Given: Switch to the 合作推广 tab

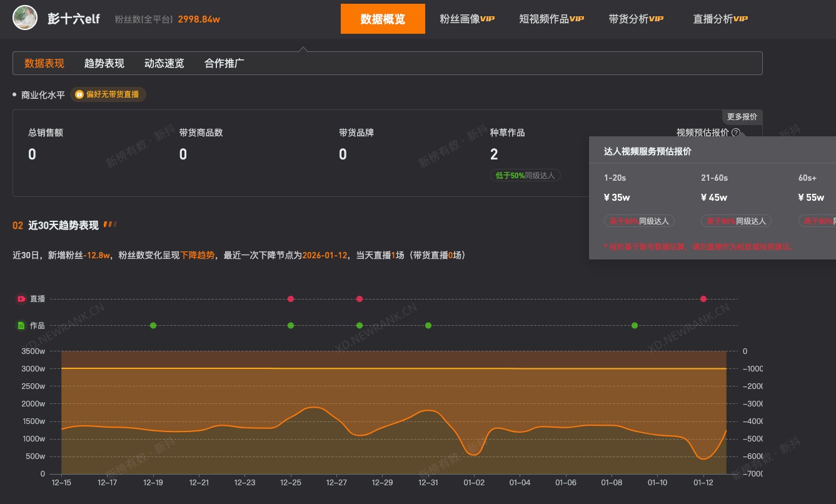Looking at the screenshot, I should point(223,63).
